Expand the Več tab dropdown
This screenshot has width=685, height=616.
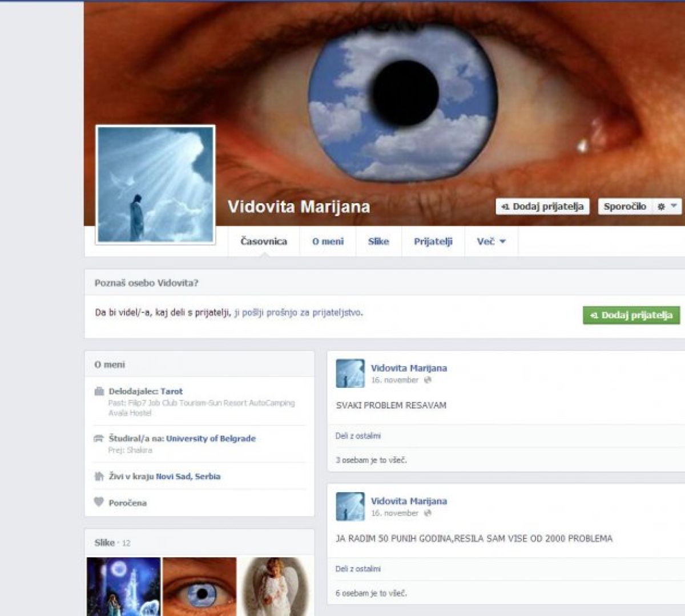point(491,241)
